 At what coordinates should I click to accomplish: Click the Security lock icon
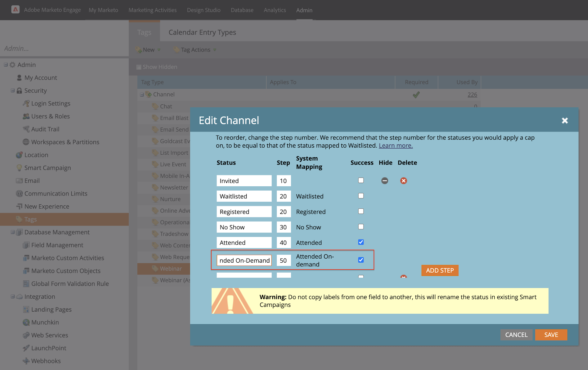(19, 90)
